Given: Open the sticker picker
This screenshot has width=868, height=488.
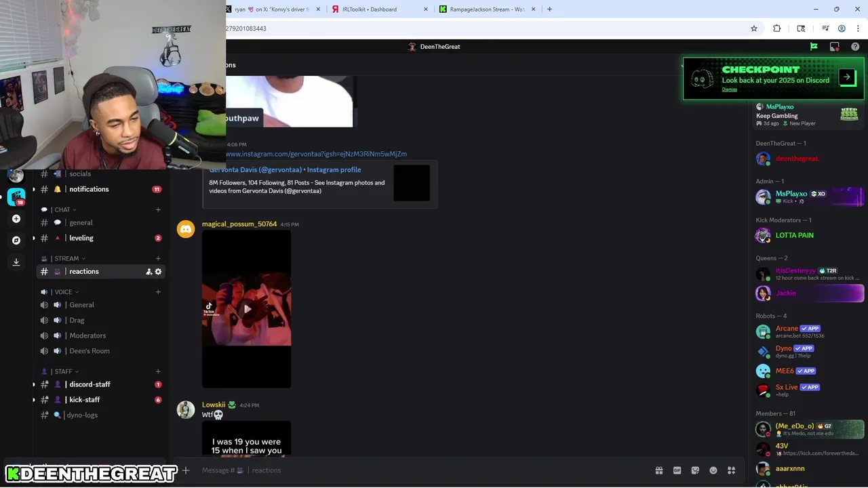Looking at the screenshot, I should (695, 470).
